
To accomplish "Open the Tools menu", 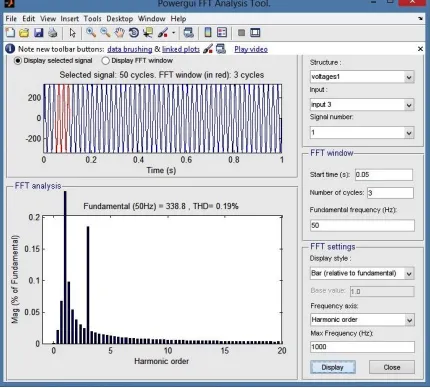I will pyautogui.click(x=92, y=19).
